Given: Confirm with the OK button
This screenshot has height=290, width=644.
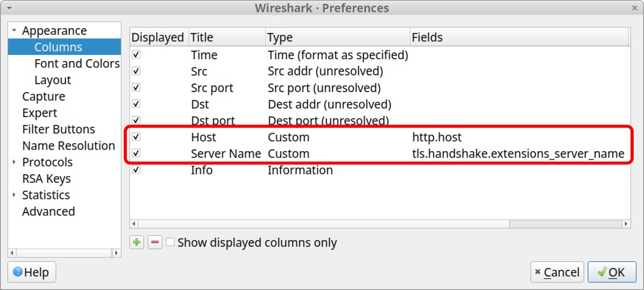Looking at the screenshot, I should pos(612,272).
